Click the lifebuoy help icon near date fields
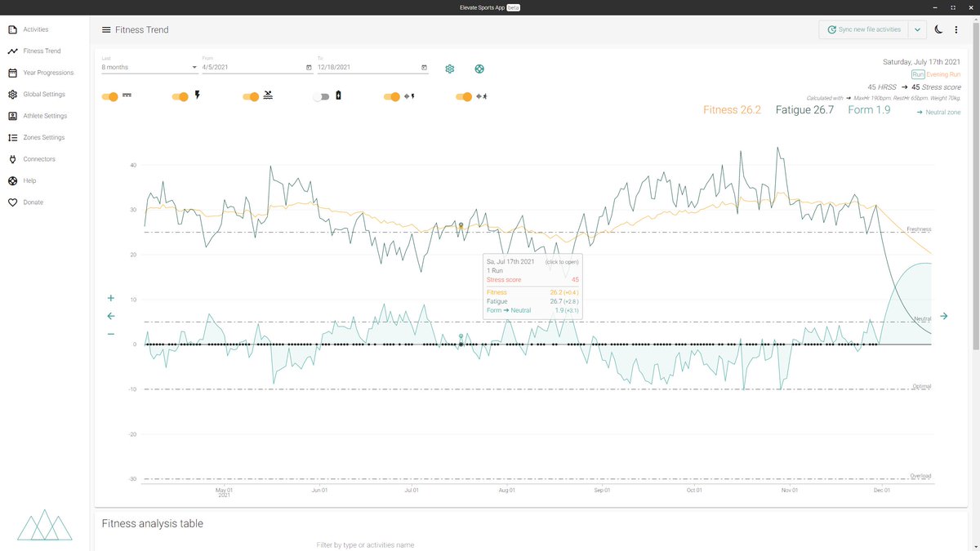980x551 pixels. tap(479, 69)
